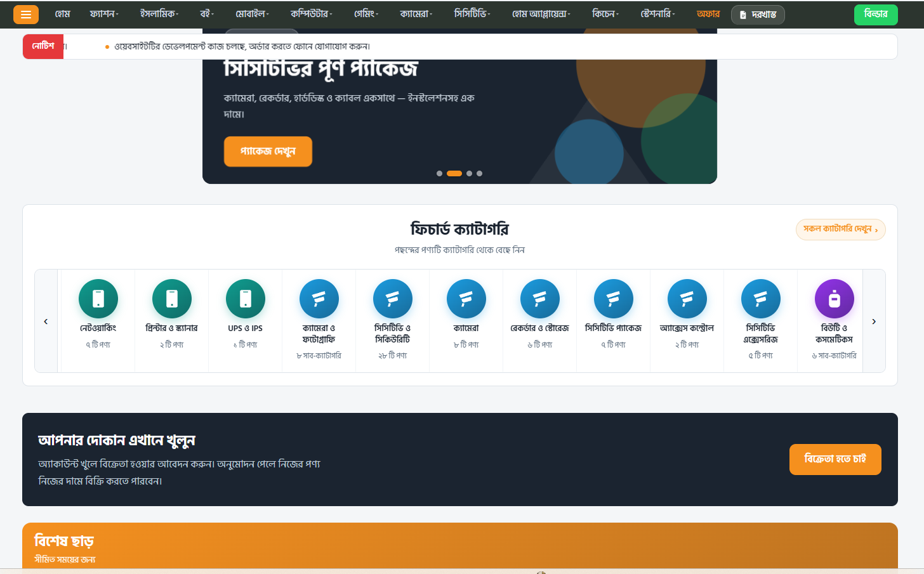Image resolution: width=924 pixels, height=574 pixels.
Task: Choose the সিসিটিভি প্যাকেজ category icon
Action: click(x=614, y=299)
